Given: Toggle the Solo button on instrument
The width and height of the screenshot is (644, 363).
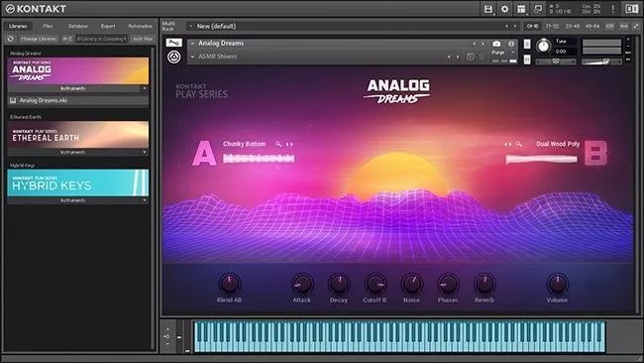Looking at the screenshot, I should coord(527,44).
